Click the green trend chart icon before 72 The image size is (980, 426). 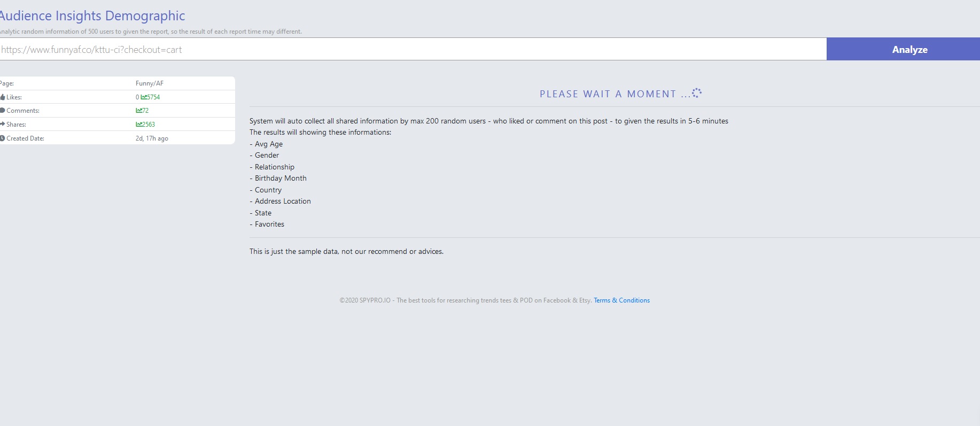pyautogui.click(x=139, y=111)
